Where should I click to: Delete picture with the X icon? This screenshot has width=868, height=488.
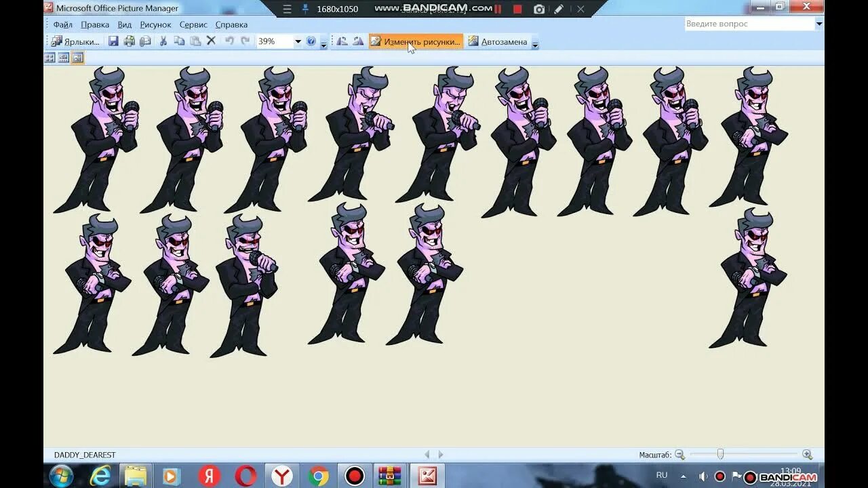point(211,41)
